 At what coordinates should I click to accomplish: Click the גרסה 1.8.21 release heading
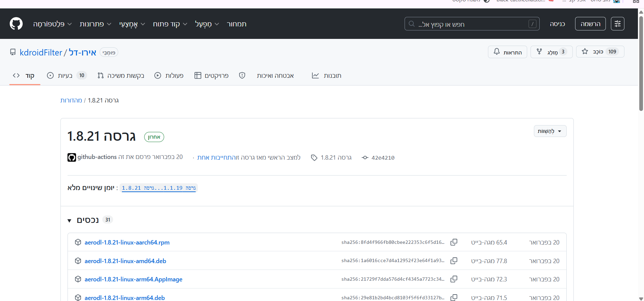pos(101,136)
